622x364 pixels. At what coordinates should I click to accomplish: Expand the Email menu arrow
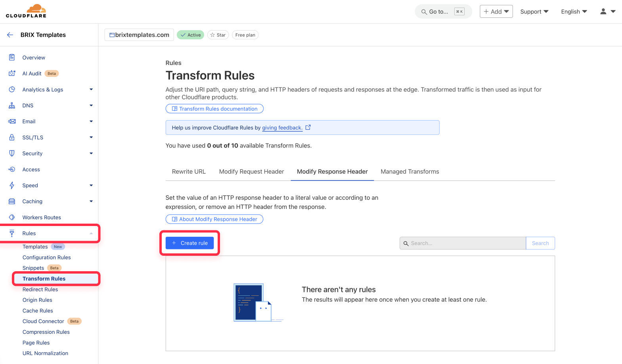pos(91,121)
